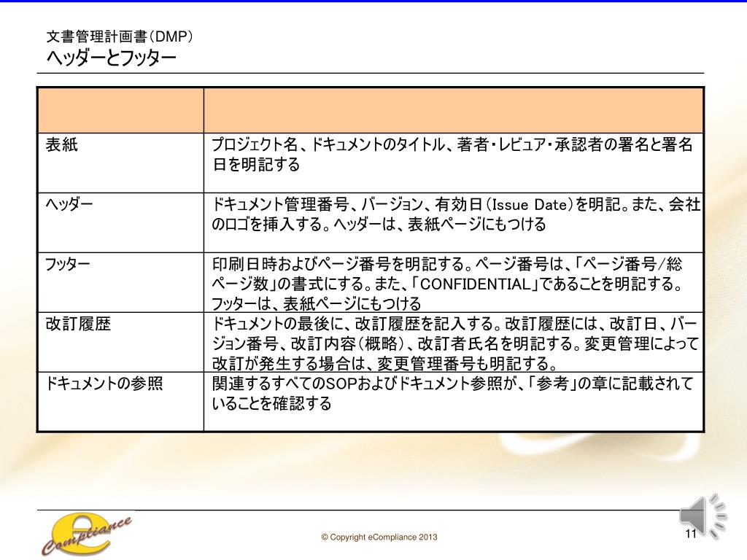Click the description starting 関連するすべてのSOP
This screenshot has height=560, width=747.
click(454, 402)
